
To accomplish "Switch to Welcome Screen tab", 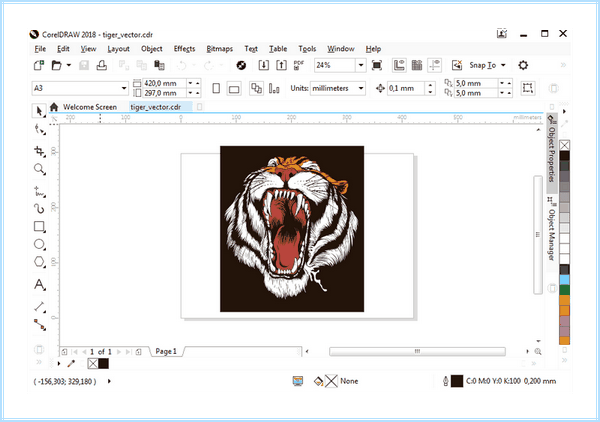I will click(90, 107).
